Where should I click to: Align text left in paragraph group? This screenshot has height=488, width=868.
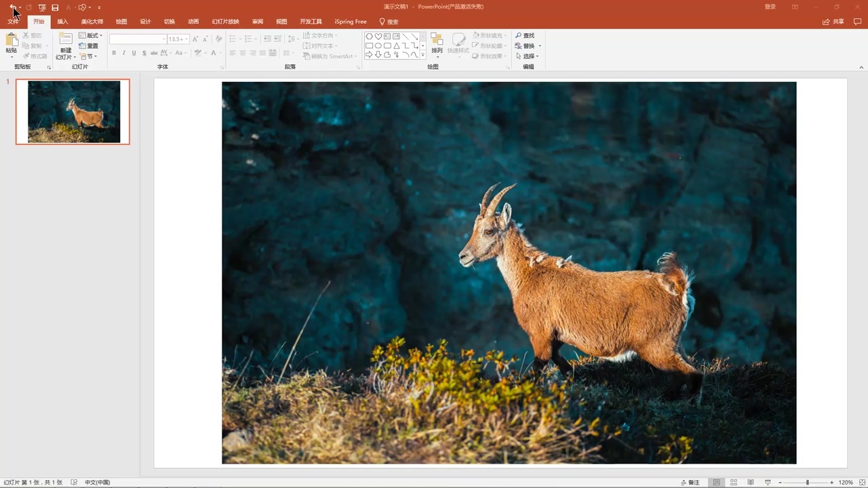(233, 53)
